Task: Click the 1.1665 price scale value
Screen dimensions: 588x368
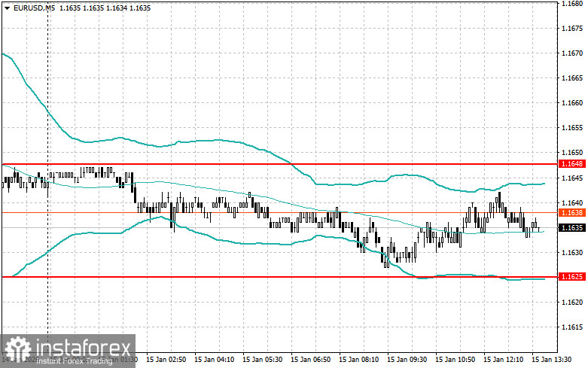Action: (x=572, y=78)
